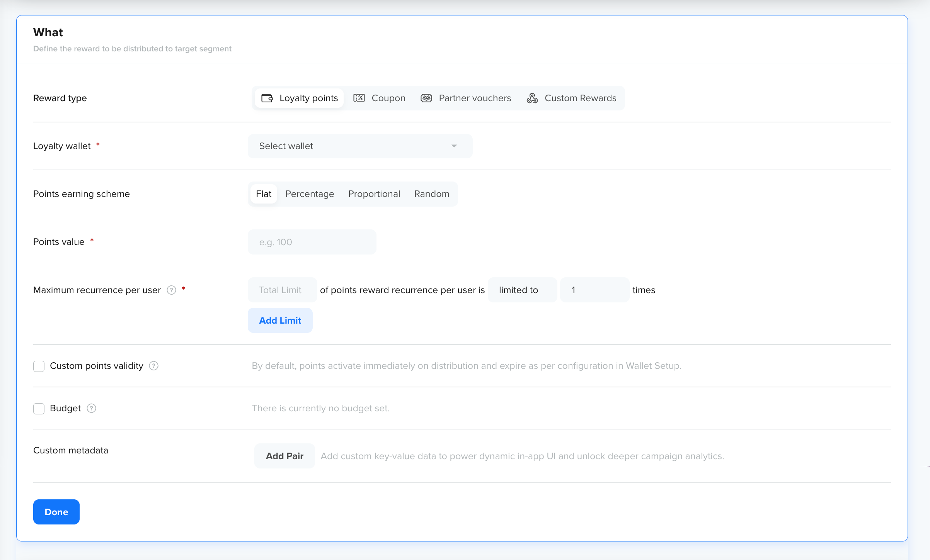This screenshot has width=930, height=560.
Task: Open the limited to dropdown
Action: 522,290
